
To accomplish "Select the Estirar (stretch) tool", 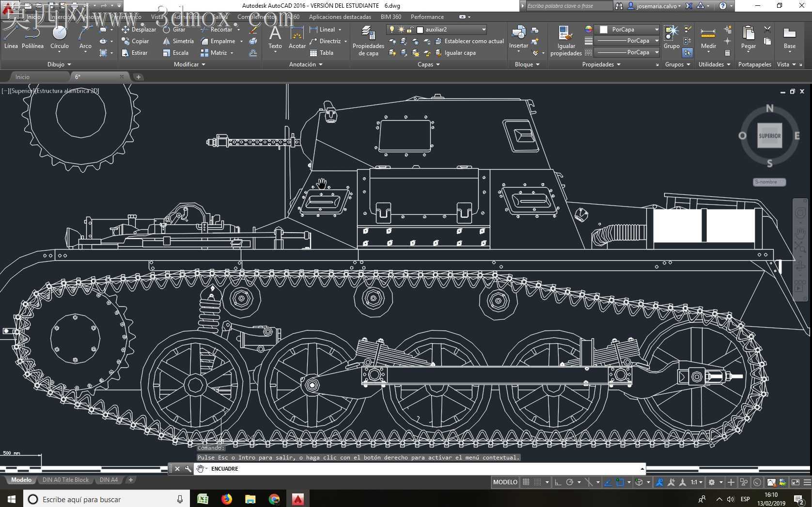I will [135, 53].
